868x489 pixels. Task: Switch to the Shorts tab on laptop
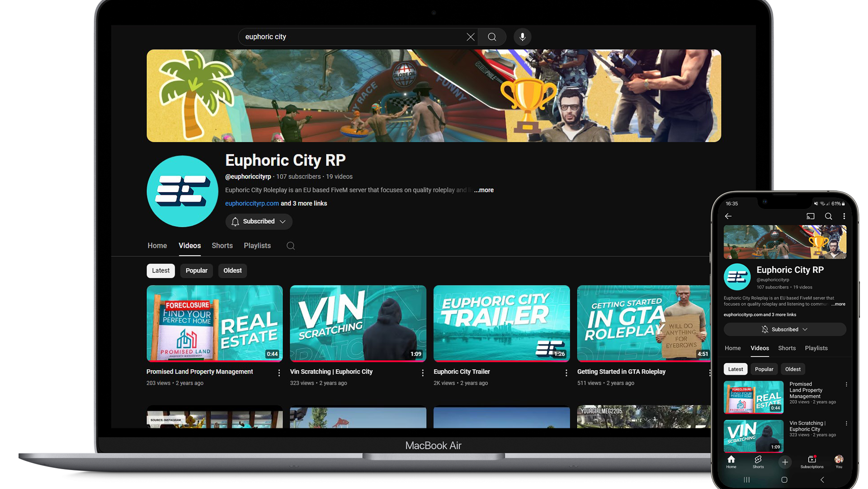pyautogui.click(x=222, y=246)
